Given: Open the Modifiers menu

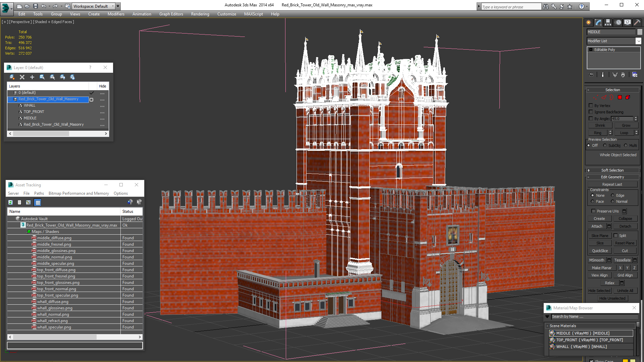Looking at the screenshot, I should (x=116, y=14).
